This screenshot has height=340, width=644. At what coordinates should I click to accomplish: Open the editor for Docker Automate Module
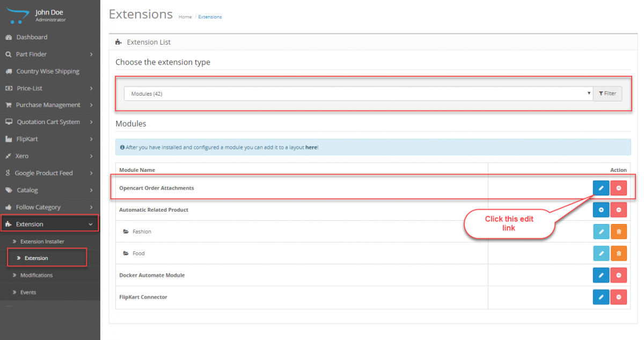(601, 275)
